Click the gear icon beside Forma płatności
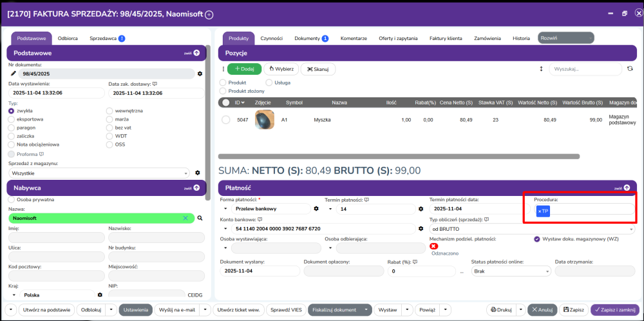This screenshot has height=321, width=644. click(316, 209)
